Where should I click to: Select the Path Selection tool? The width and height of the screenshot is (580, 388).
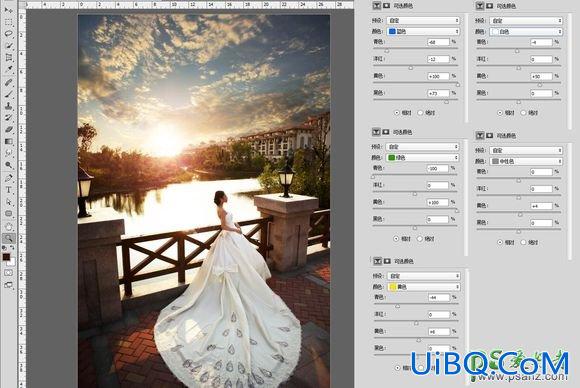pyautogui.click(x=8, y=202)
